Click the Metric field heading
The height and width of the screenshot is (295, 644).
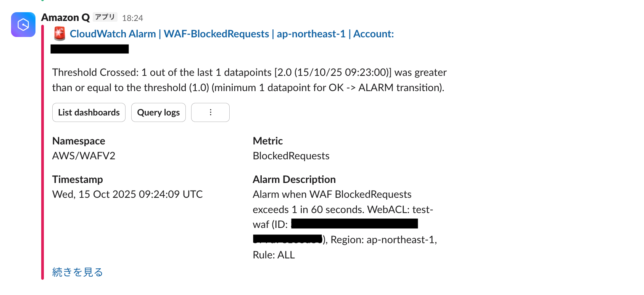268,141
